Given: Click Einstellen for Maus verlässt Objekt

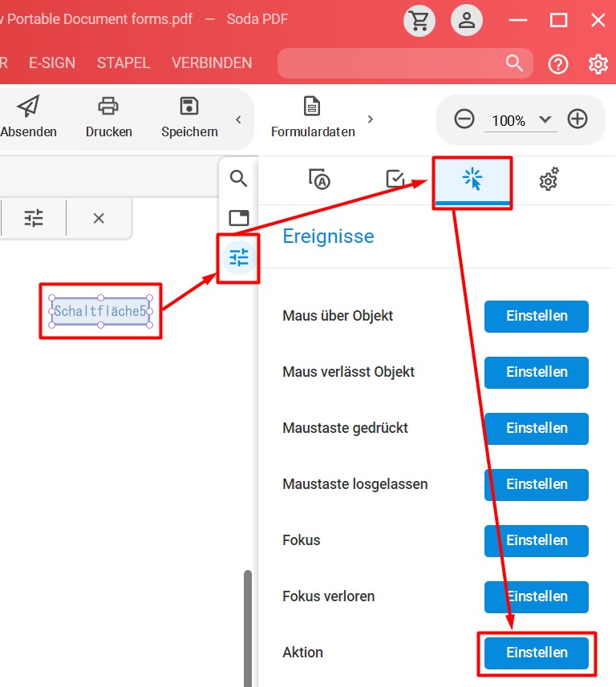Looking at the screenshot, I should click(537, 373).
